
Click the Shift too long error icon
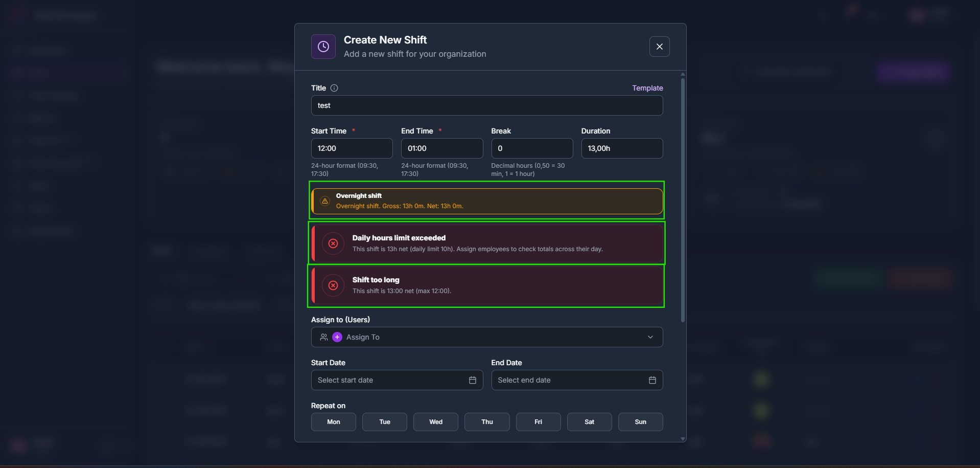coord(333,285)
